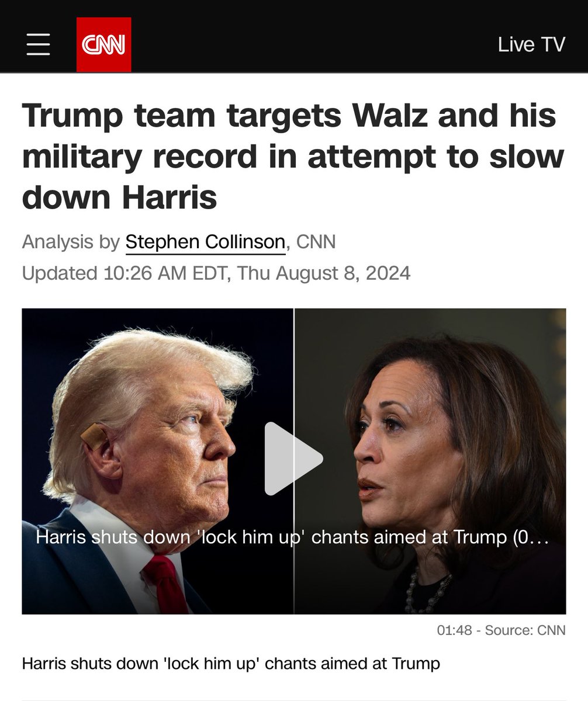Select the caption beneath the video
The height and width of the screenshot is (701, 588).
[x=231, y=664]
